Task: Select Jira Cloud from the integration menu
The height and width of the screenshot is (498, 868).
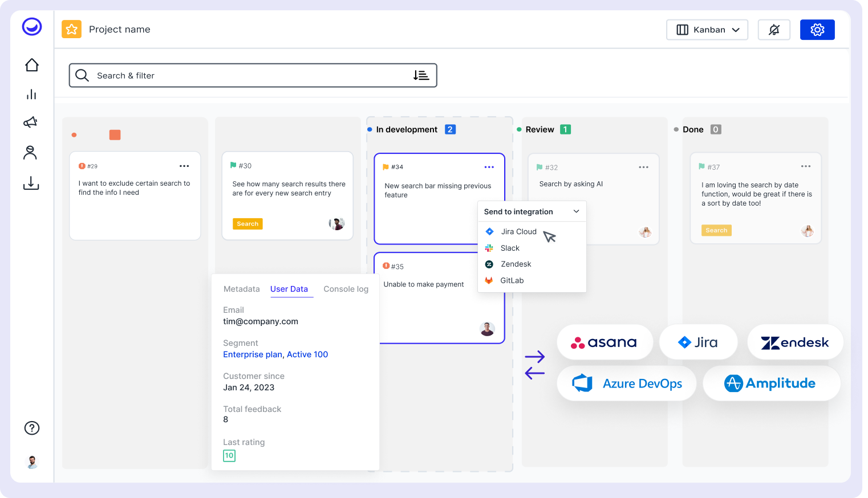Action: tap(518, 231)
